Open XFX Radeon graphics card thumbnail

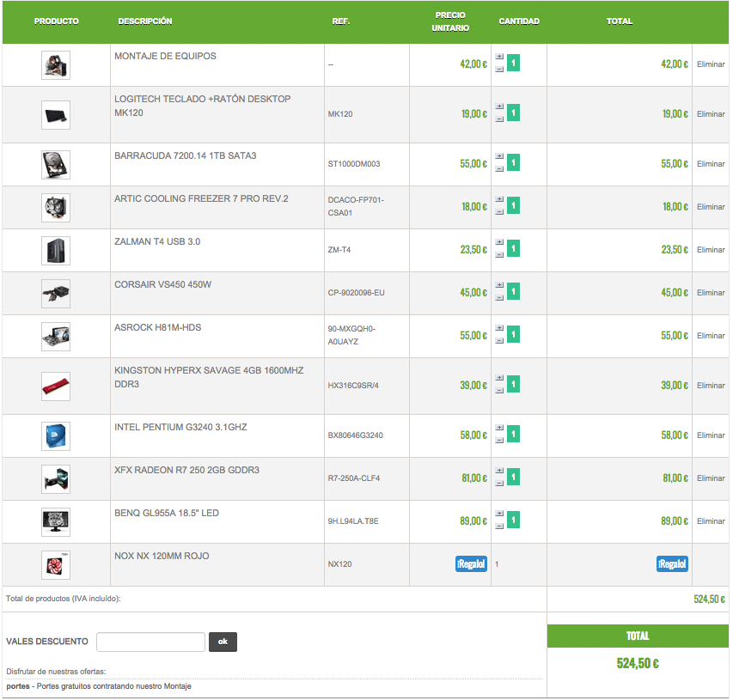point(56,479)
